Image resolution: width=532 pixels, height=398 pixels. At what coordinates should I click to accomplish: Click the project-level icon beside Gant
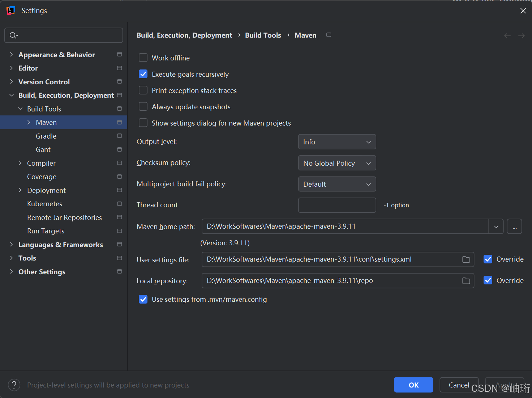(x=119, y=149)
